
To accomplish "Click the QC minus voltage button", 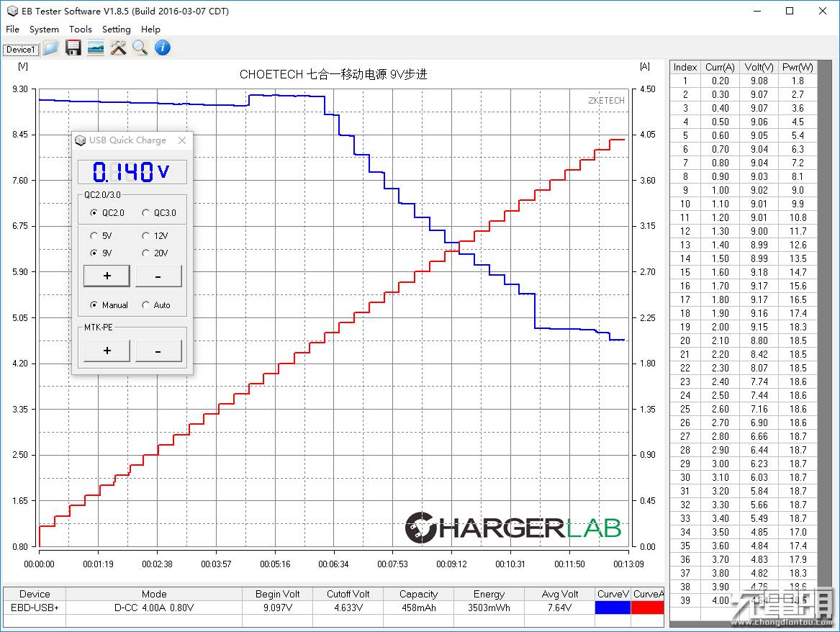I will [158, 276].
